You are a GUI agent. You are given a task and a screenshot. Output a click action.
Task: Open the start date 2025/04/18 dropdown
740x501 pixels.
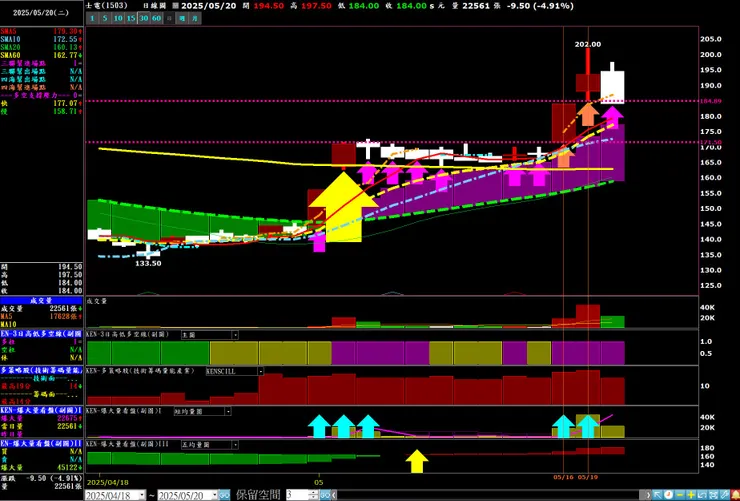142,495
